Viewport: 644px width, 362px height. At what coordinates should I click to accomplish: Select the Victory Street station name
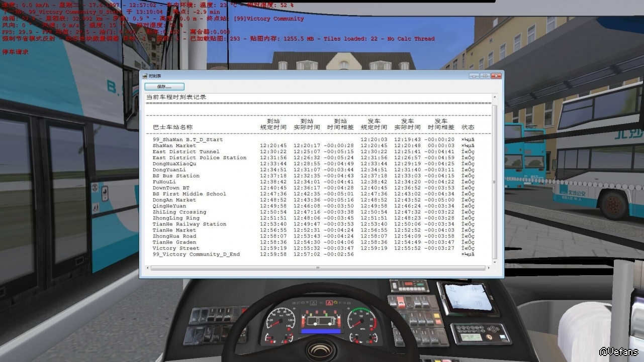(176, 248)
